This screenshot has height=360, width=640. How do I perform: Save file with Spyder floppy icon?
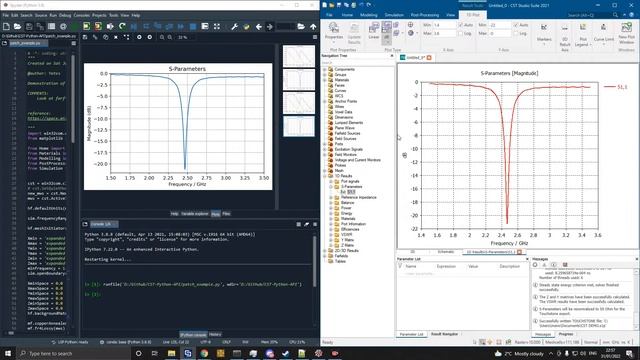[29, 27]
